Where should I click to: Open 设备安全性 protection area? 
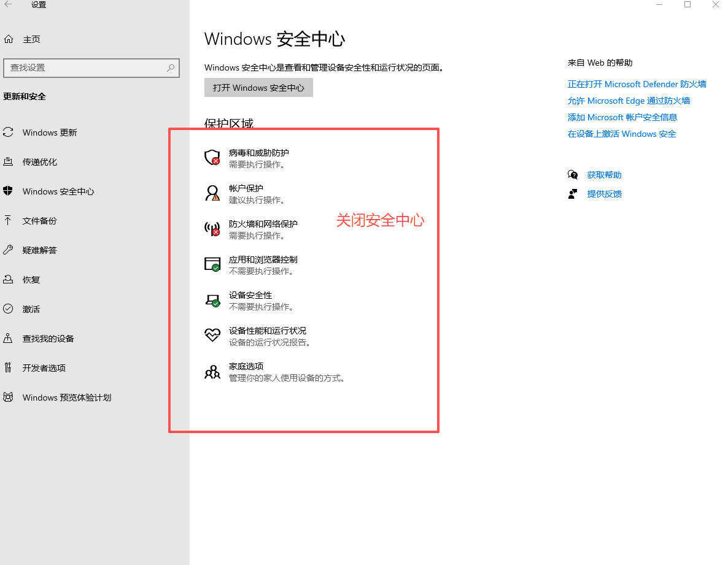(249, 301)
